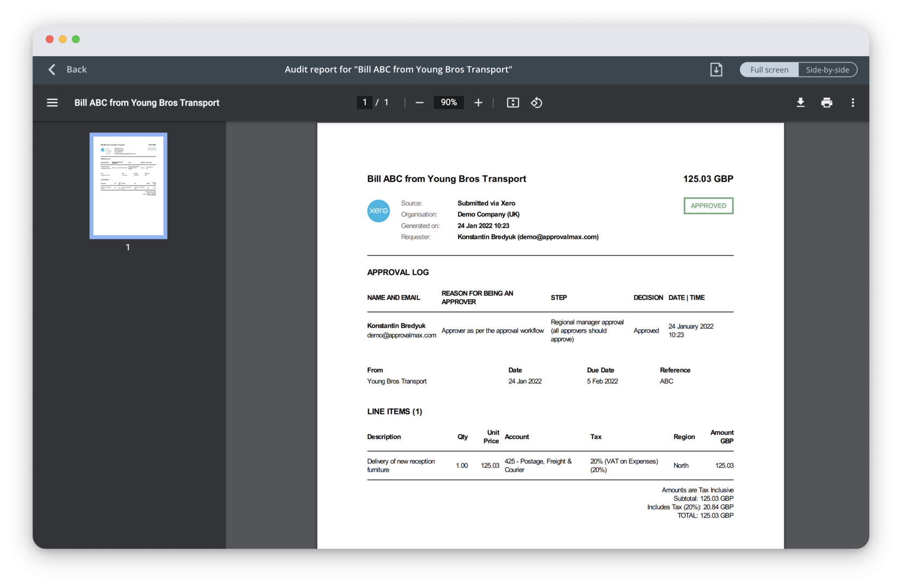
Task: Click the Back text link
Action: point(76,69)
